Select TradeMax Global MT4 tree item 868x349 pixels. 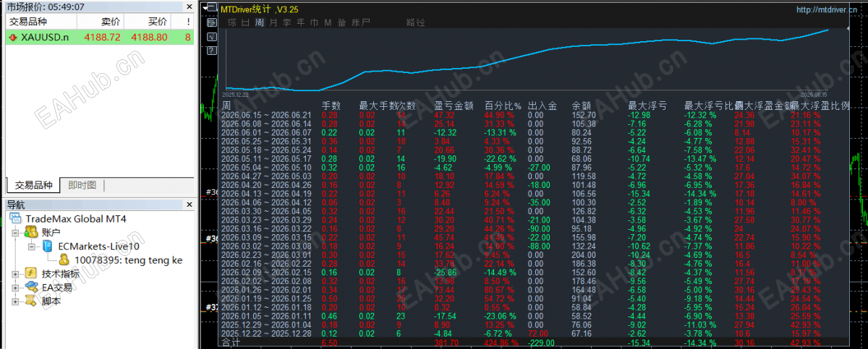coord(76,219)
